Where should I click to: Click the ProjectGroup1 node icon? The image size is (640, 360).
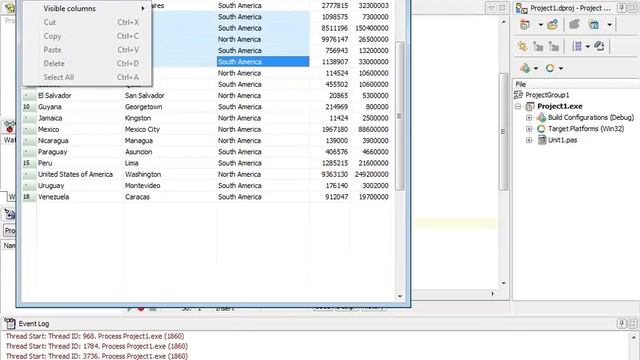point(518,95)
